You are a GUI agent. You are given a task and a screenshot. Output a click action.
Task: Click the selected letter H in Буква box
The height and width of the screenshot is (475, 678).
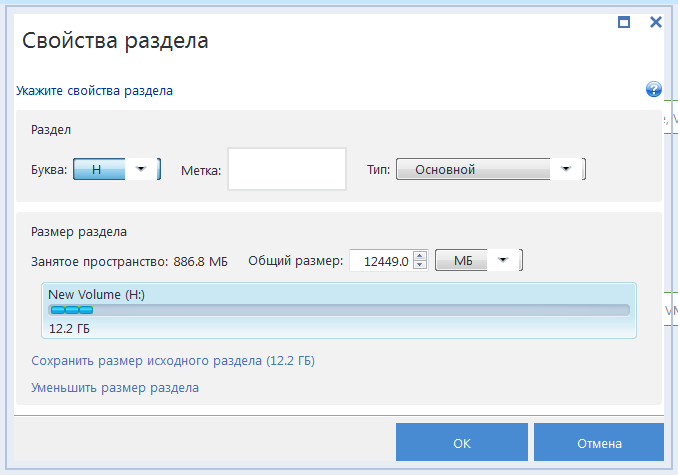coord(98,169)
